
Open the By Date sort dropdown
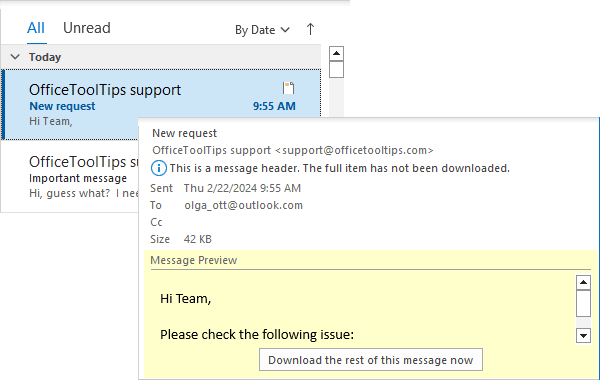[262, 30]
